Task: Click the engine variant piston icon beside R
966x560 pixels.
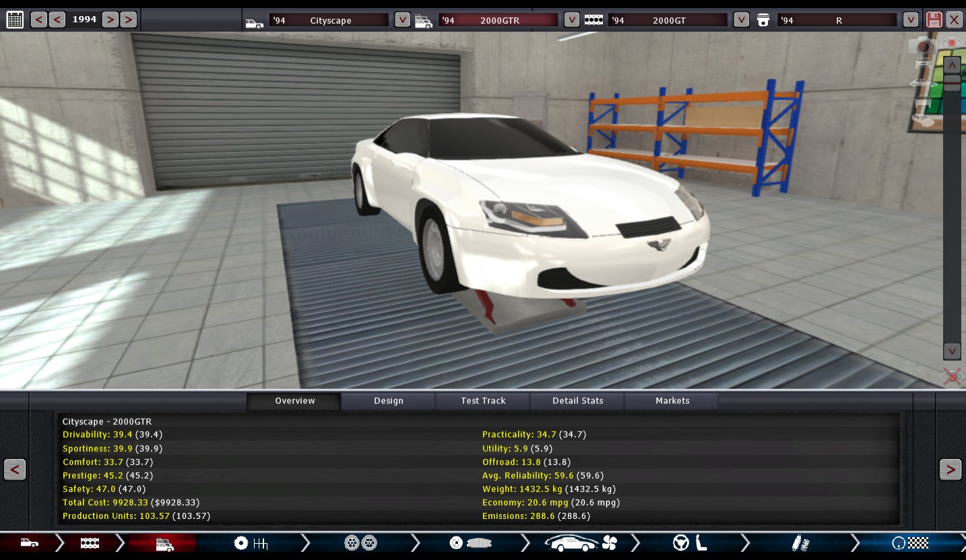Action: (763, 20)
